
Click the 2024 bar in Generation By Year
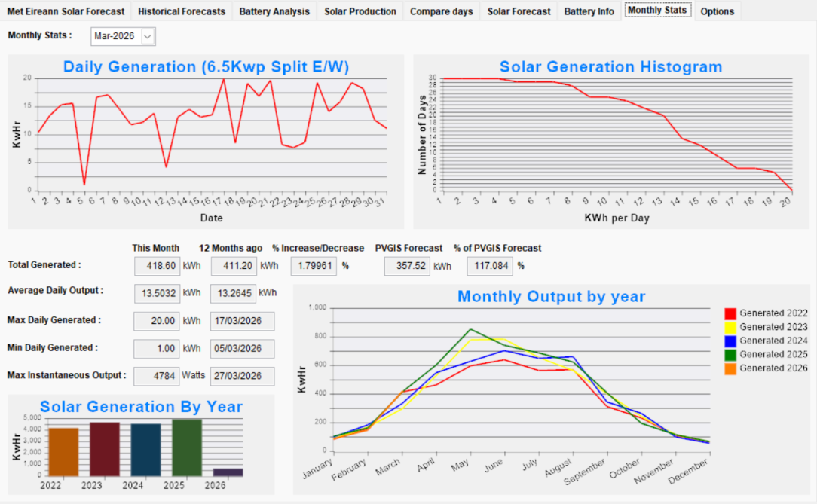tap(146, 450)
